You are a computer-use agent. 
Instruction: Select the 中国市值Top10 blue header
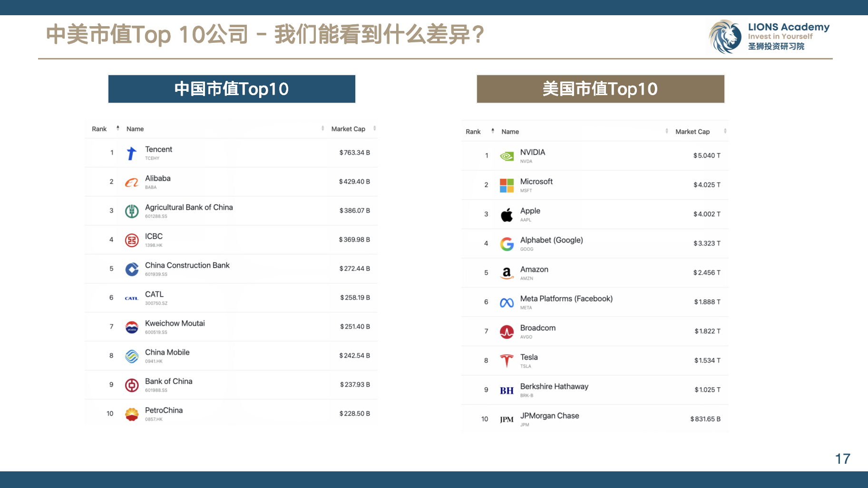(x=232, y=89)
